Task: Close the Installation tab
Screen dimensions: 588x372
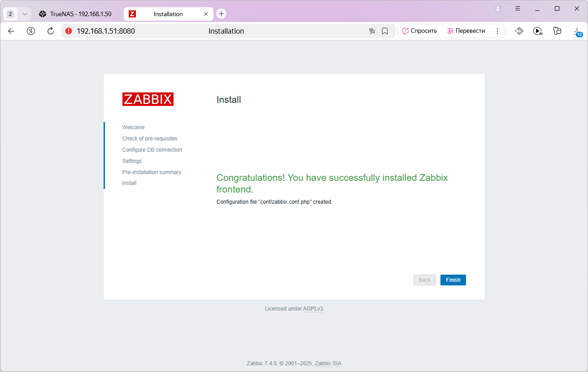Action: coord(206,14)
